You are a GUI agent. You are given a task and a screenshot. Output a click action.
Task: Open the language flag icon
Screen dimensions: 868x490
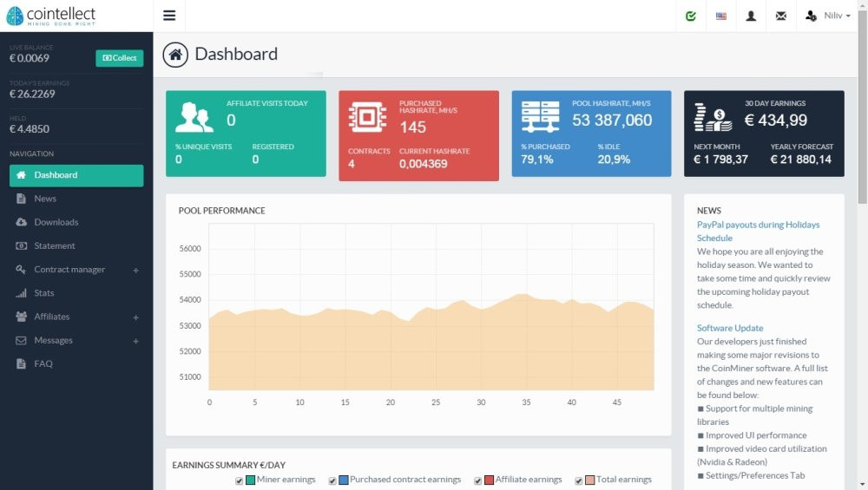pyautogui.click(x=721, y=16)
